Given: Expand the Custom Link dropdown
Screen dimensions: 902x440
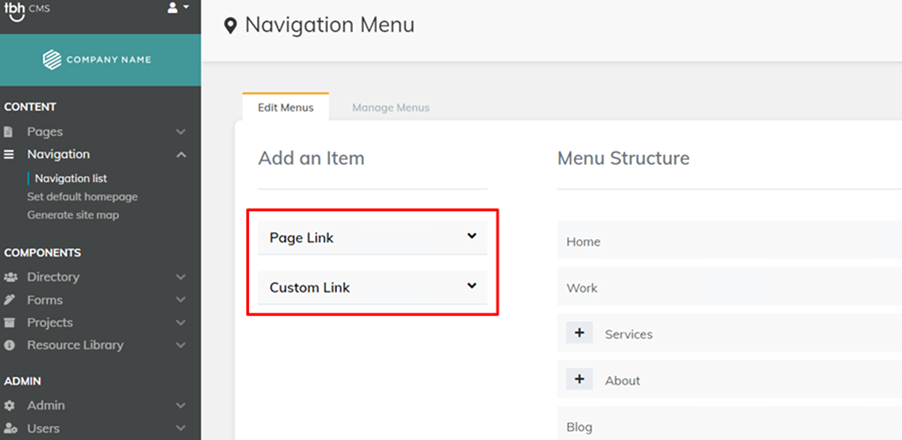Looking at the screenshot, I should (372, 287).
